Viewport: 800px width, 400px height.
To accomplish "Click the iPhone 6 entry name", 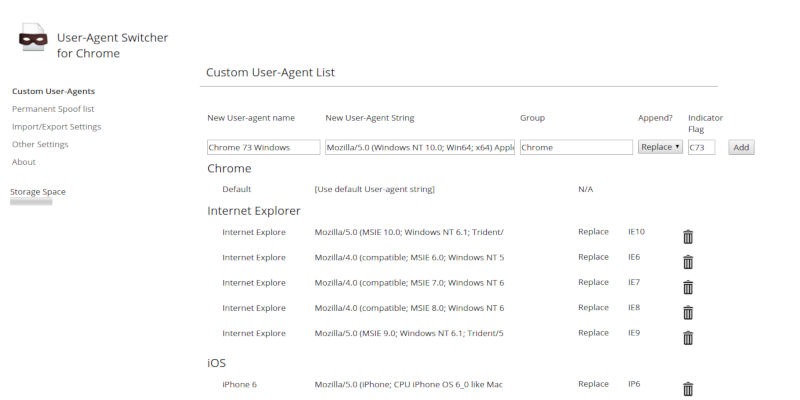I will 240,384.
